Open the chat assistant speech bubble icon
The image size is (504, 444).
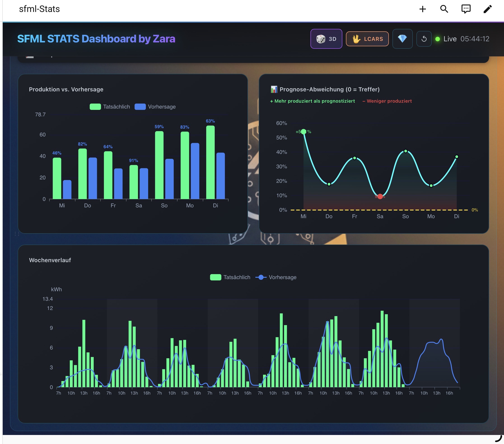pyautogui.click(x=466, y=9)
